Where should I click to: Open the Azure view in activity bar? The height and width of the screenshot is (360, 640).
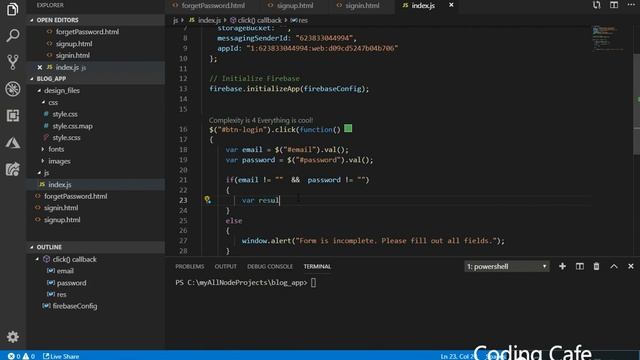(x=13, y=142)
